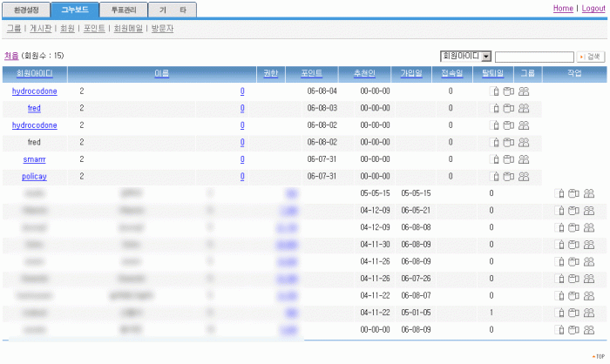Open the 게시판 submenu link
This screenshot has height=364, width=610.
point(40,29)
